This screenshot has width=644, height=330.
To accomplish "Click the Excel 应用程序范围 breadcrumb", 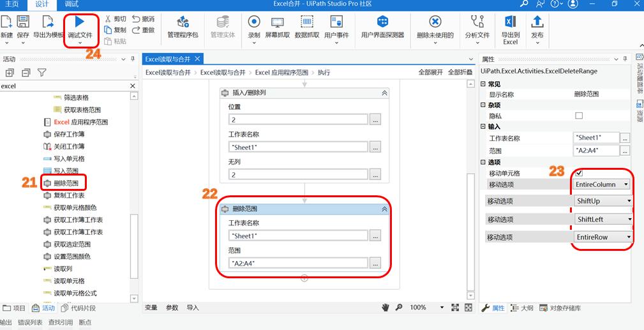I will pos(281,72).
